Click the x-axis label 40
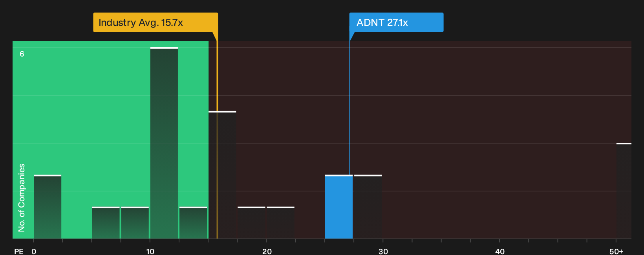 point(500,251)
